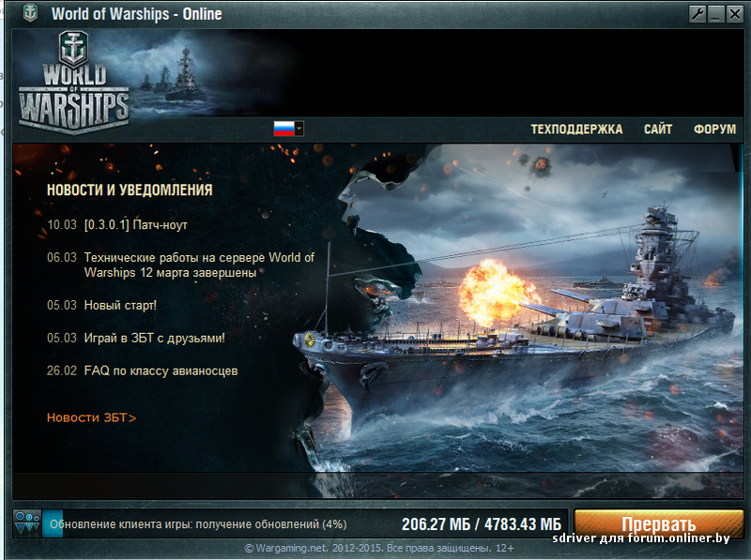Open the [0.3.0.1] Патч-ноут news item
The width and height of the screenshot is (751, 560).
coord(135,225)
